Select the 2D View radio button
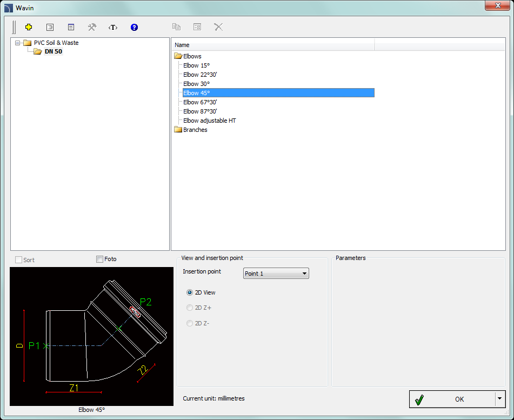Screen dimensions: 514x420 [190, 292]
